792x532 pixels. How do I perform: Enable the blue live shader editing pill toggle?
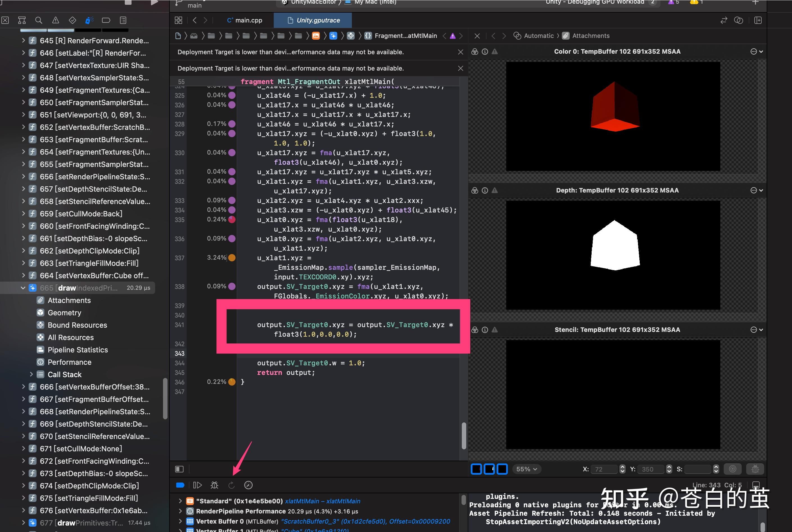[x=180, y=485]
